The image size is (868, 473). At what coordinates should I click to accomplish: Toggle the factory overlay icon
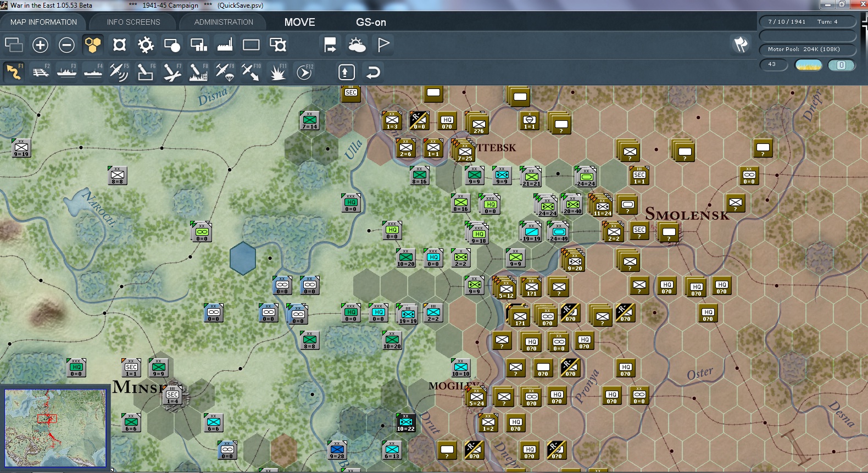coord(225,44)
